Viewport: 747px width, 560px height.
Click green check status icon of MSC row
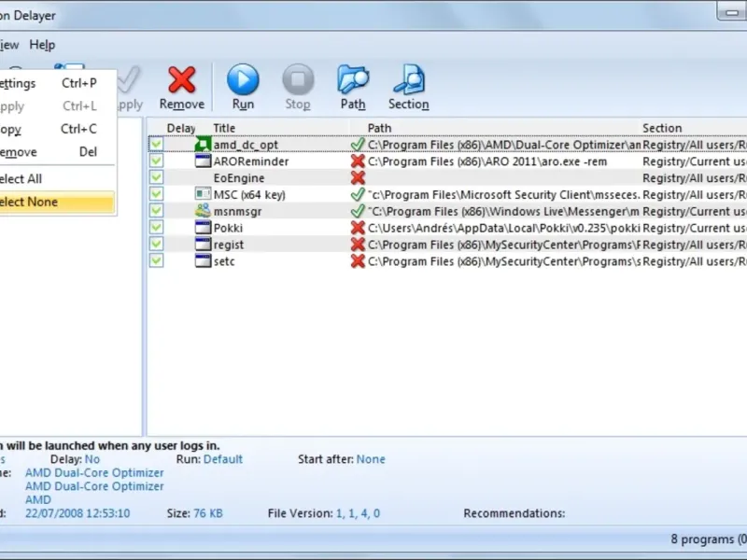coord(358,194)
